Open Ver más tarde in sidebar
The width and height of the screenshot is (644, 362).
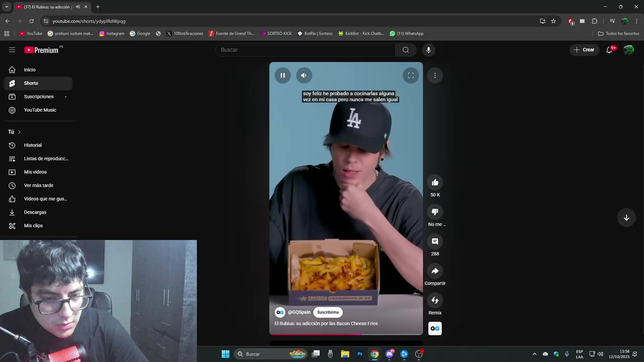(38, 186)
